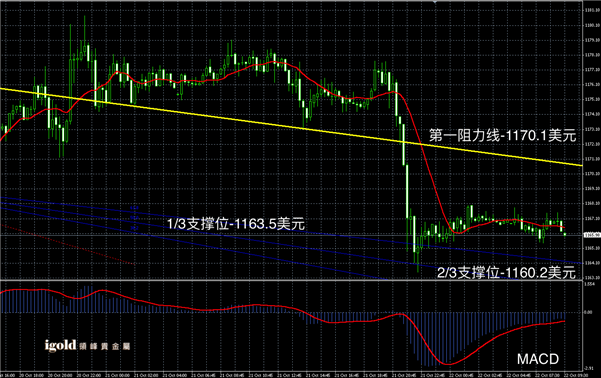The width and height of the screenshot is (601, 378).
Task: Click the Chinese text beside igold logo
Action: [x=105, y=347]
